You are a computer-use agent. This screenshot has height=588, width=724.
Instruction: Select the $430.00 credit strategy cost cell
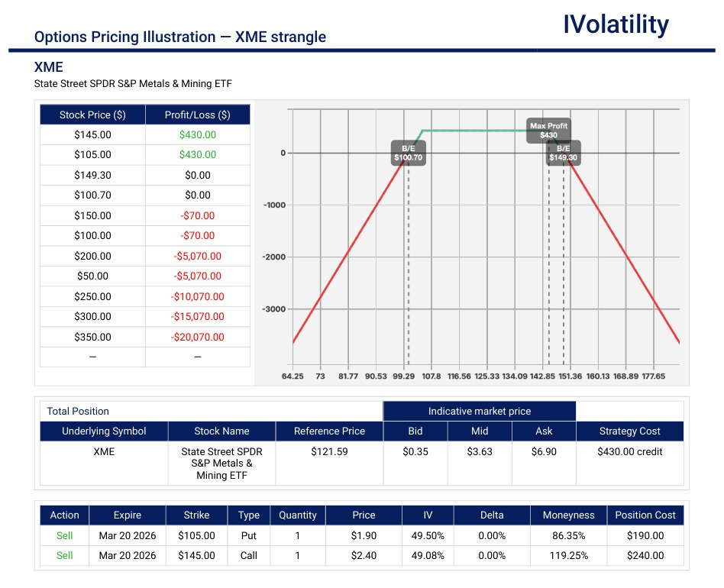(x=629, y=452)
